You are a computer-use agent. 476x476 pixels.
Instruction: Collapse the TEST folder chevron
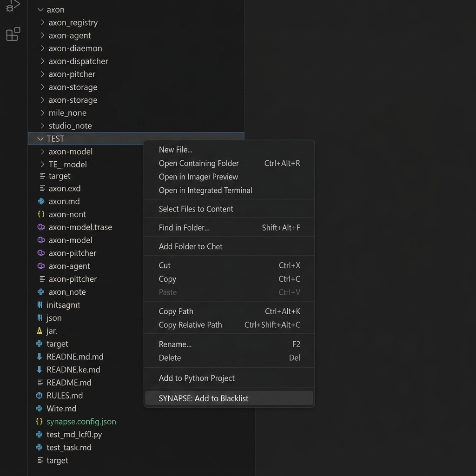point(40,139)
